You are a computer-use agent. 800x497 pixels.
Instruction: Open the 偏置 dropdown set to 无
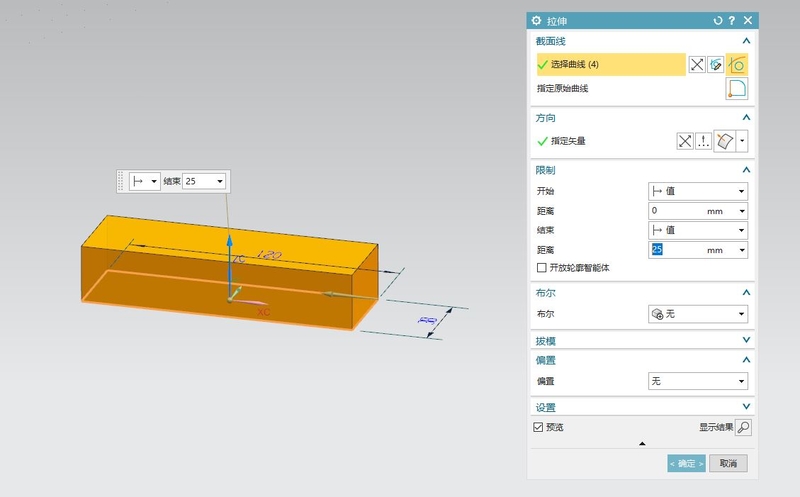[698, 381]
